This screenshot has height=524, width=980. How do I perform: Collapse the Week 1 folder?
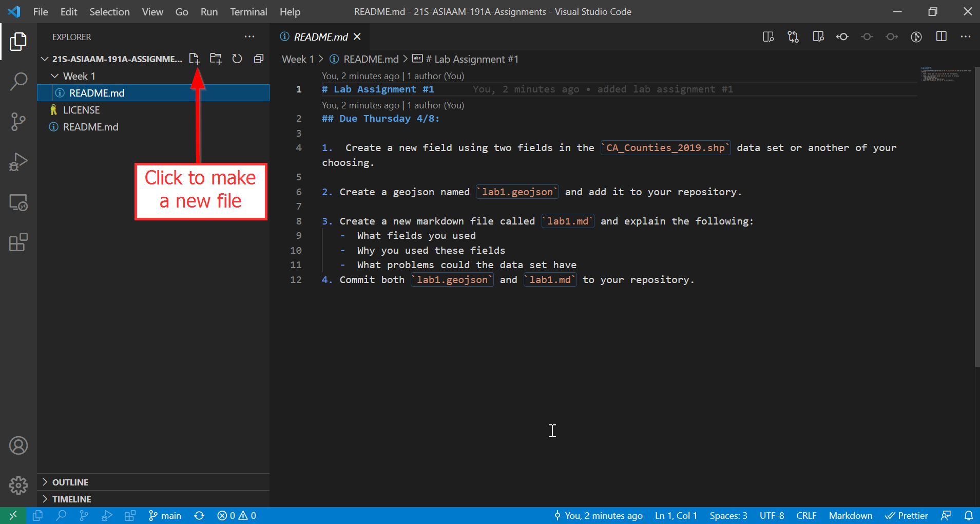point(55,76)
